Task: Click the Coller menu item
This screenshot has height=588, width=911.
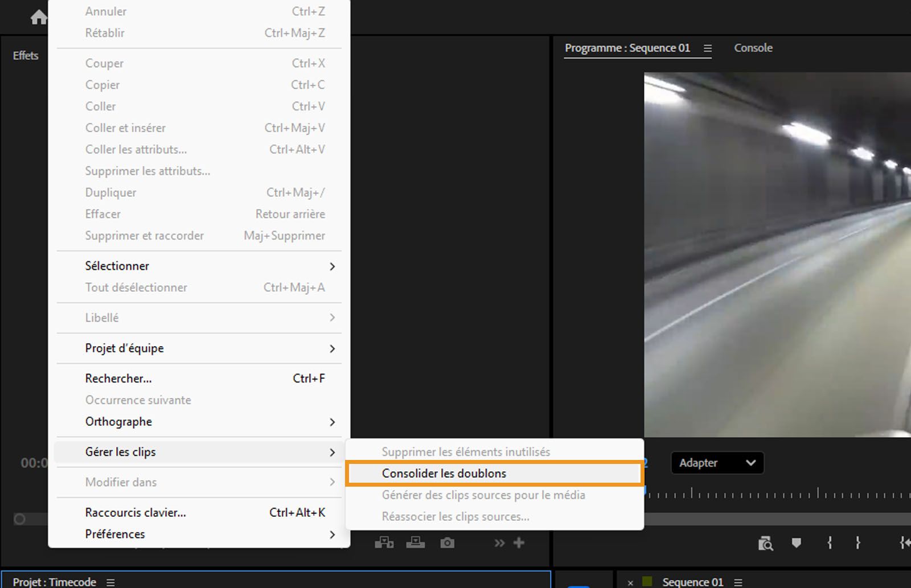Action: click(x=199, y=106)
